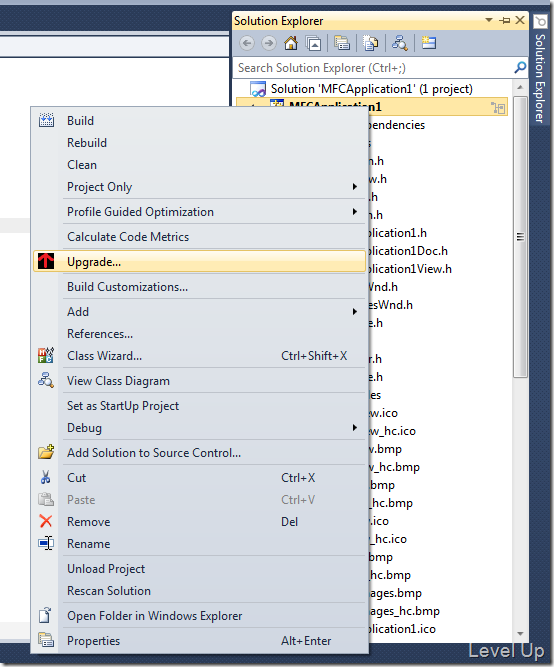Click the search magnifier in Solution Explorer
554x667 pixels.
click(520, 67)
